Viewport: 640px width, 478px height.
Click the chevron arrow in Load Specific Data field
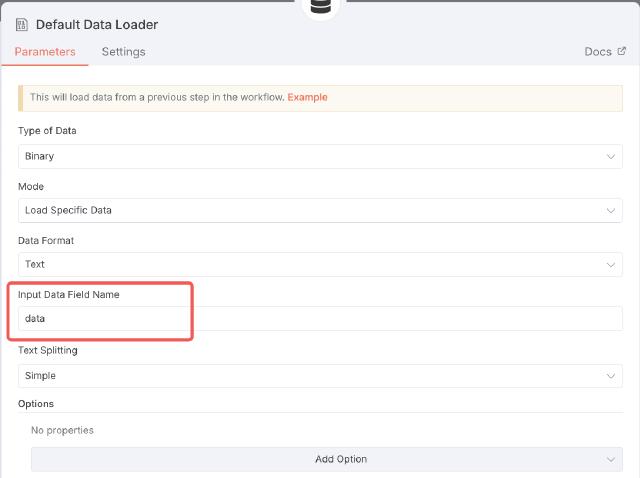[611, 211]
